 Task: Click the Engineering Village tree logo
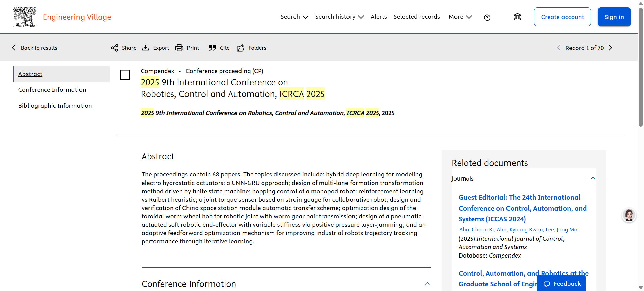(25, 17)
